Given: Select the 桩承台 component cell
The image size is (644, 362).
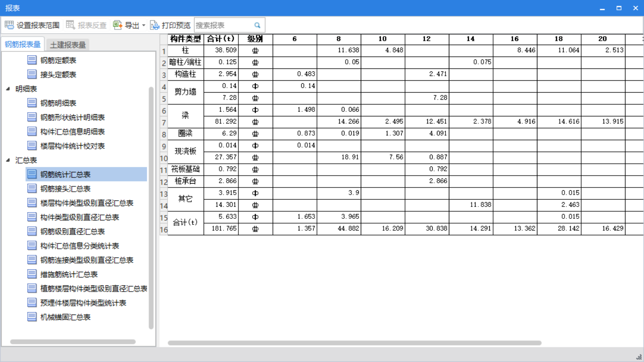Looking at the screenshot, I should (186, 181).
